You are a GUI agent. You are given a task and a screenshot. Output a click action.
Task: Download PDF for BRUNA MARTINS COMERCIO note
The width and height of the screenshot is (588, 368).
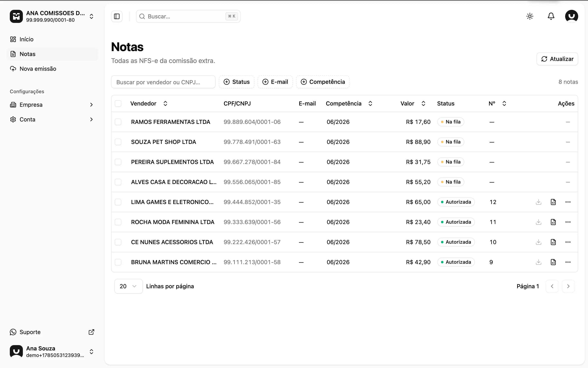(538, 262)
